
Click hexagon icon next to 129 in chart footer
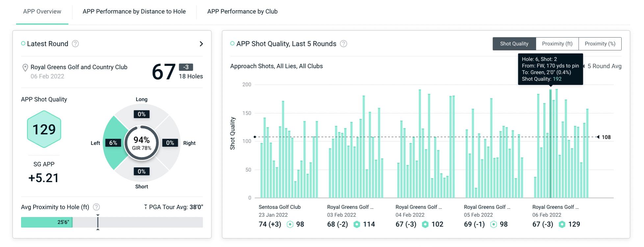[x=562, y=225]
